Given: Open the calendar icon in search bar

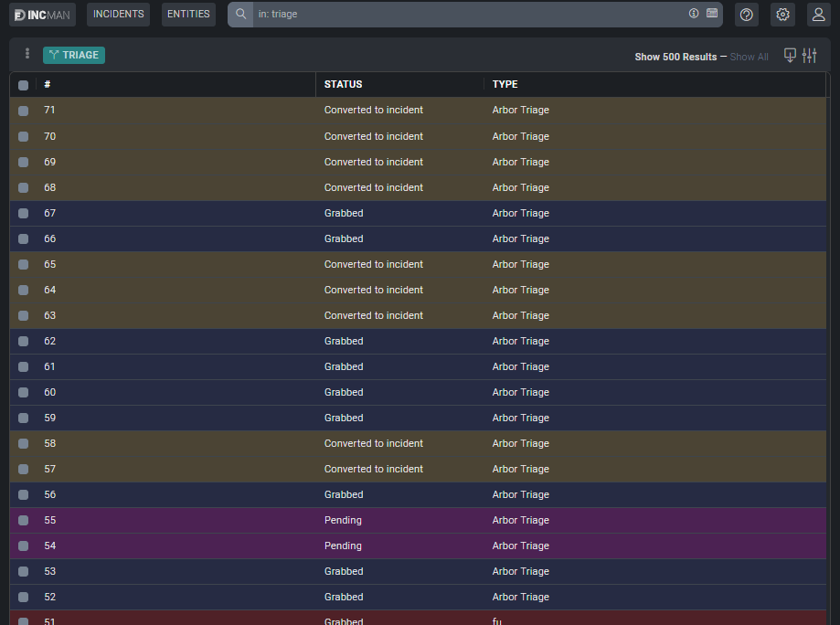Looking at the screenshot, I should (x=711, y=14).
